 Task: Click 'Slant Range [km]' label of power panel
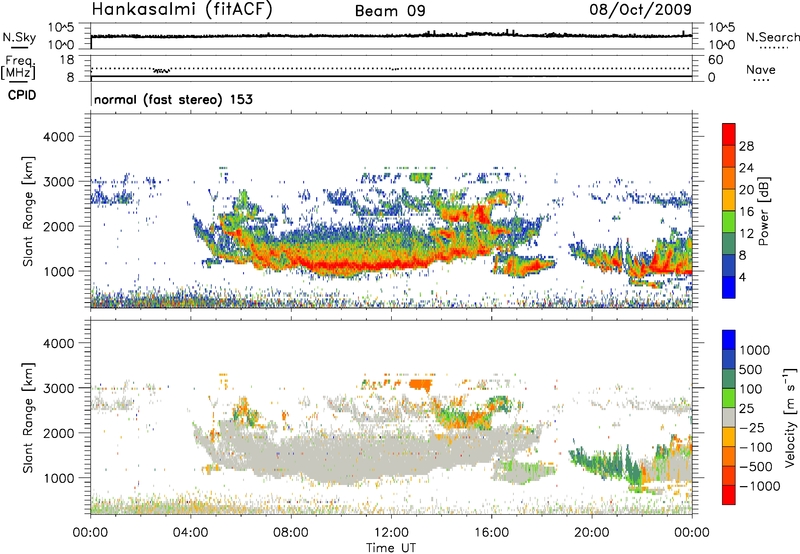click(x=28, y=211)
